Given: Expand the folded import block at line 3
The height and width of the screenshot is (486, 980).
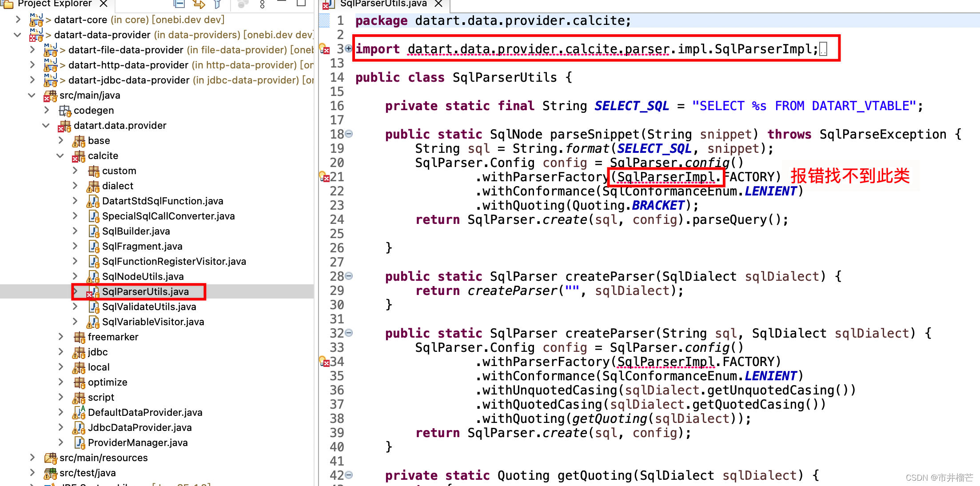Looking at the screenshot, I should [x=349, y=48].
